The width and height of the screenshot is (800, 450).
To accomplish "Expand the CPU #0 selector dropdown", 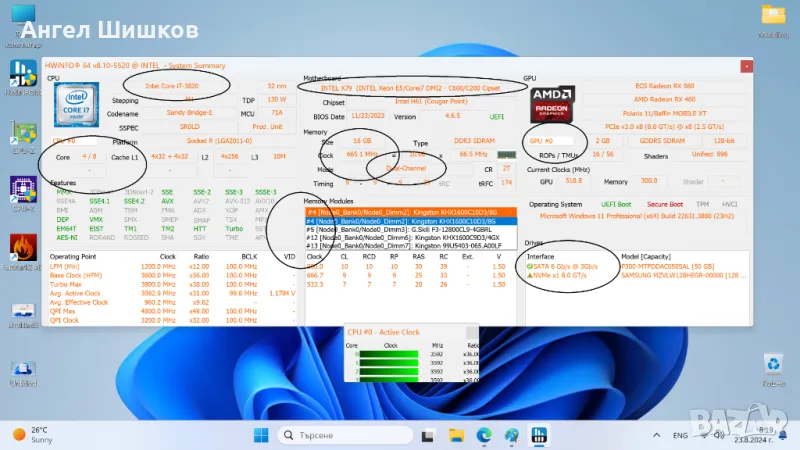I will (72, 141).
